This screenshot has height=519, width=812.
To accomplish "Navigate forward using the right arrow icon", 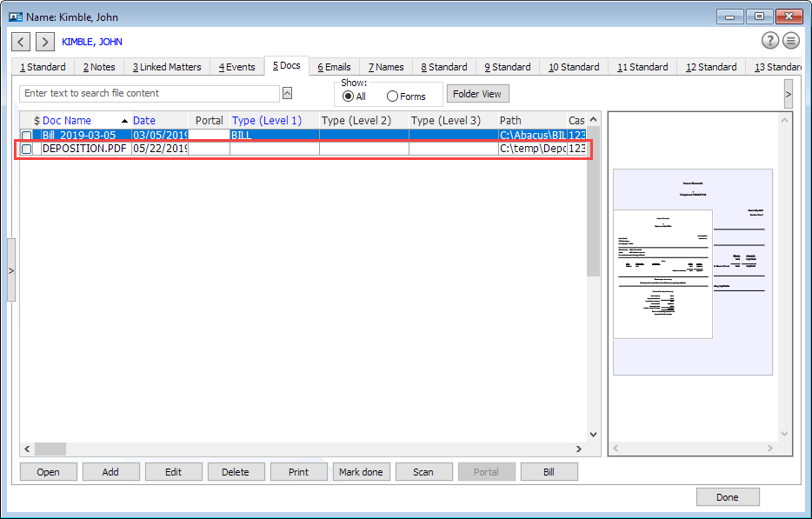I will point(44,42).
